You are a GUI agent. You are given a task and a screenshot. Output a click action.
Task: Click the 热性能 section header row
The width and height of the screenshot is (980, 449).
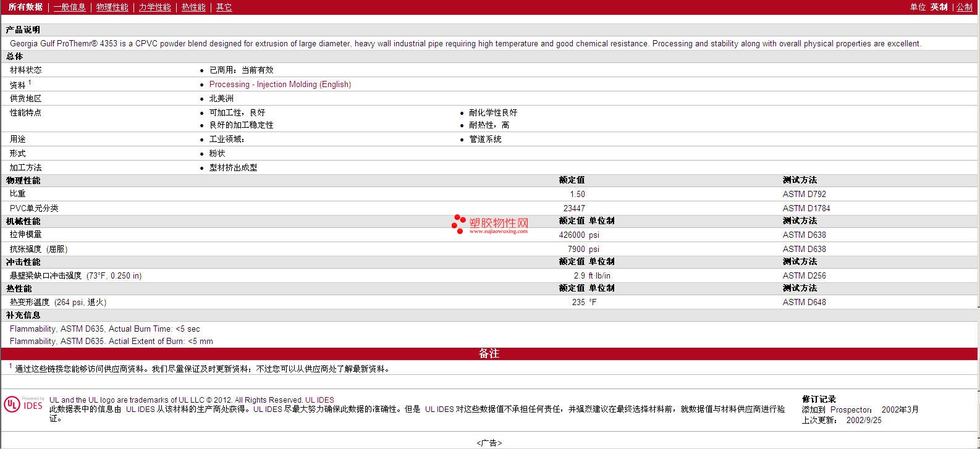(x=489, y=288)
